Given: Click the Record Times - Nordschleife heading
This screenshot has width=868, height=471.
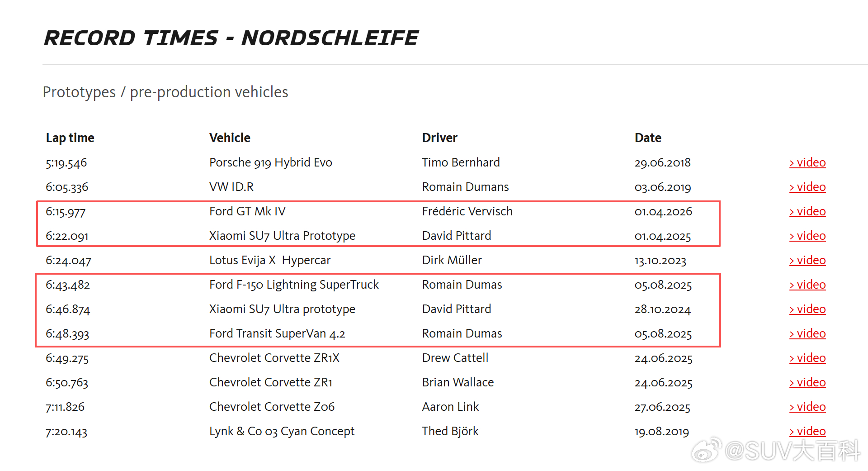Looking at the screenshot, I should pyautogui.click(x=231, y=38).
